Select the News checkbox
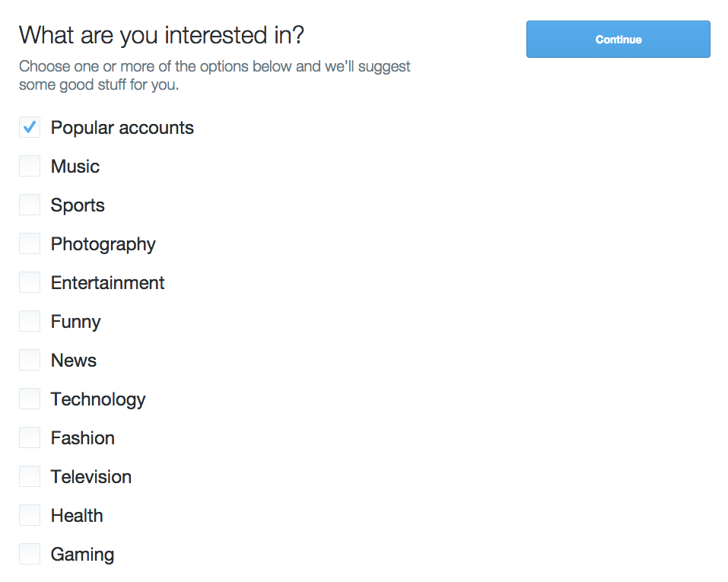Screen dimensions: 728x582 (x=29, y=360)
